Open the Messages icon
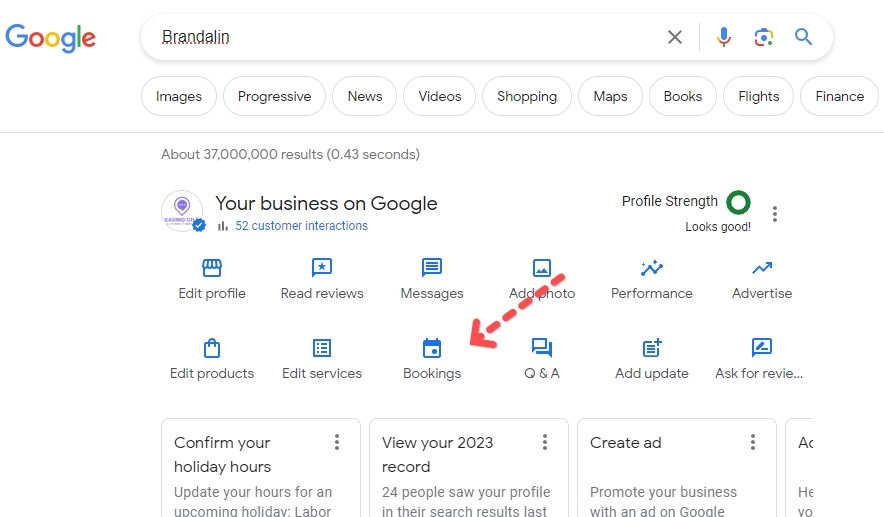 click(x=432, y=267)
